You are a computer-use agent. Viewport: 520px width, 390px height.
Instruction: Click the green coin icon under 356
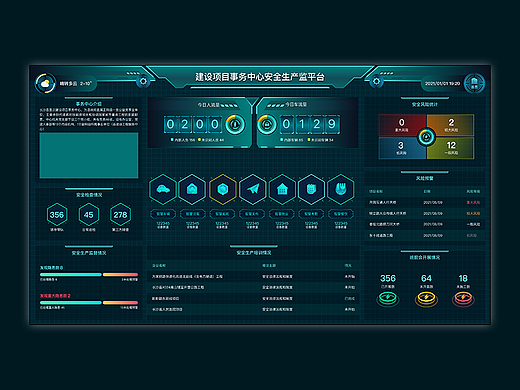point(388,298)
